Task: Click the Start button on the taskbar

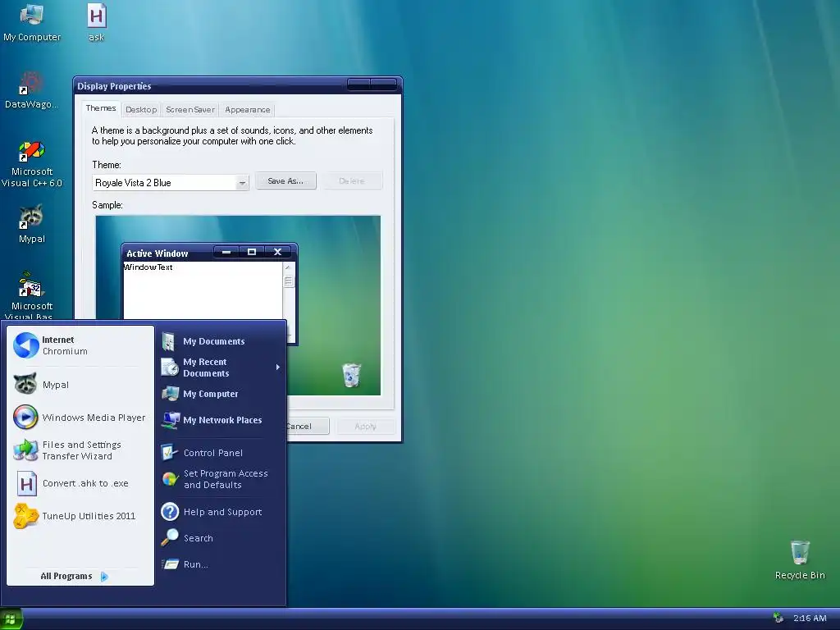Action: point(11,619)
